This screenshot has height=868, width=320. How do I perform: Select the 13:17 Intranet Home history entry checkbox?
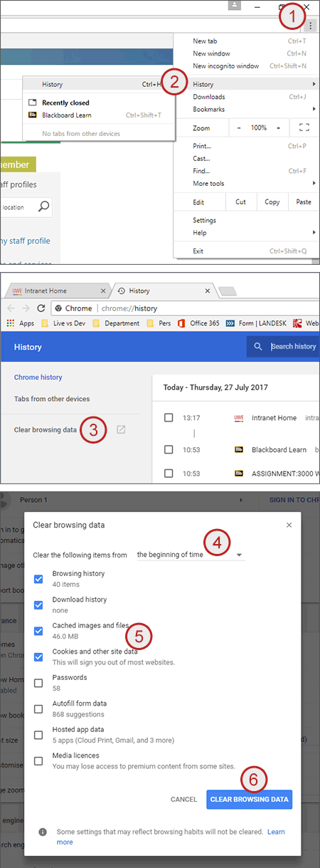click(x=169, y=417)
